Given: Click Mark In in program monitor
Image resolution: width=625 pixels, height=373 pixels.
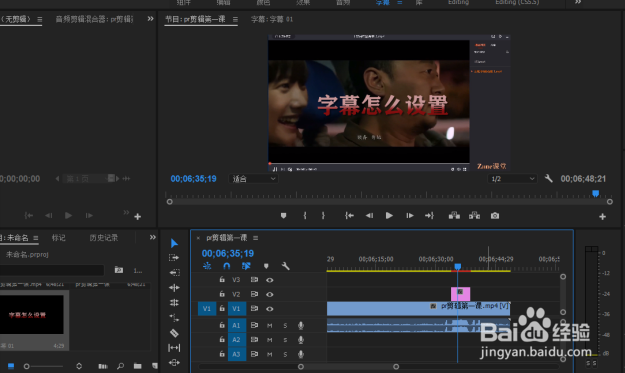Looking at the screenshot, I should (305, 216).
